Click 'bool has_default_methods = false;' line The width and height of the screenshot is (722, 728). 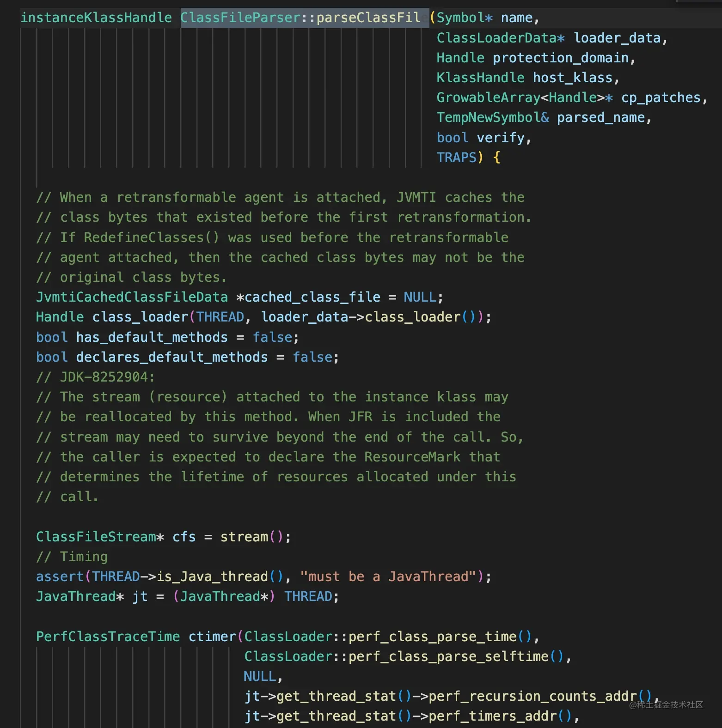click(x=168, y=337)
